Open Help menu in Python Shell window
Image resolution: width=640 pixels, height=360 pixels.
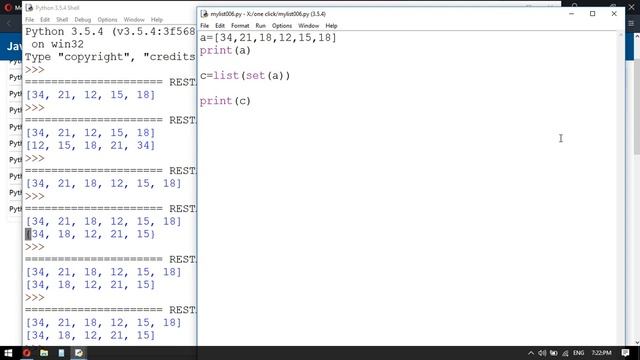point(157,20)
